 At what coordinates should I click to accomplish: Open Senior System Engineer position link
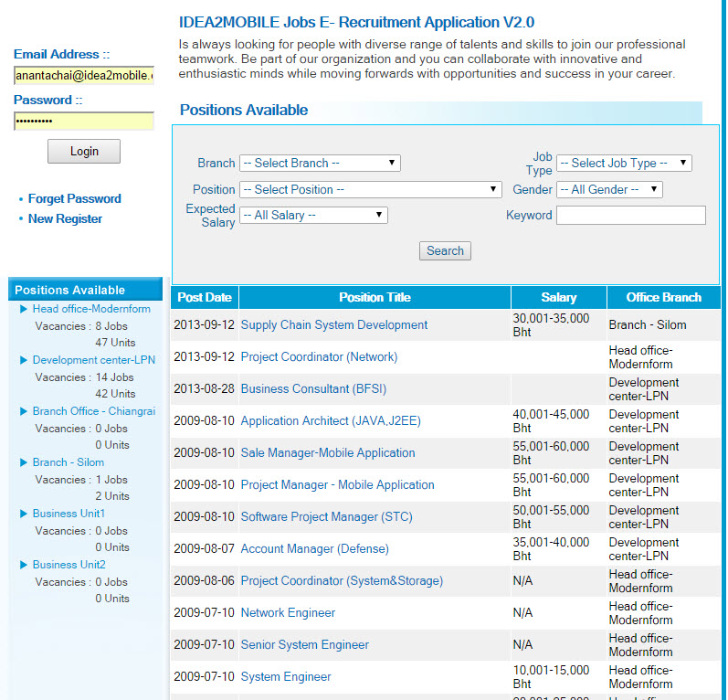304,645
